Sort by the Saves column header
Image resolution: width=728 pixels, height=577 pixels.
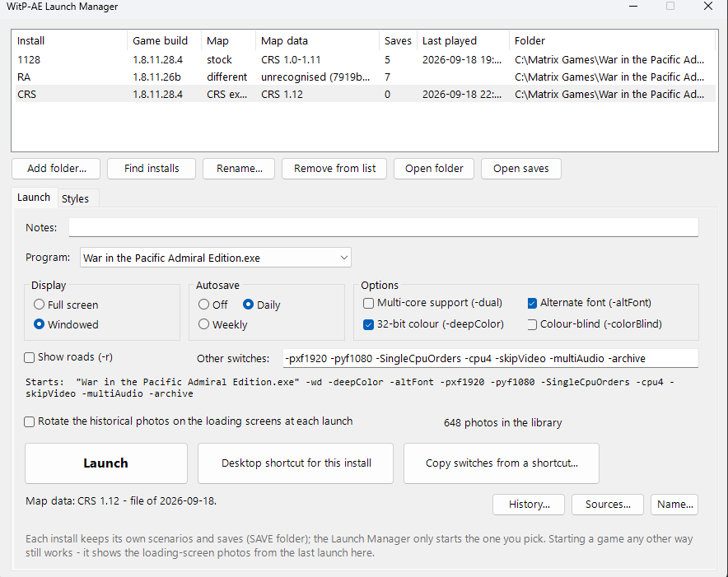coord(398,41)
